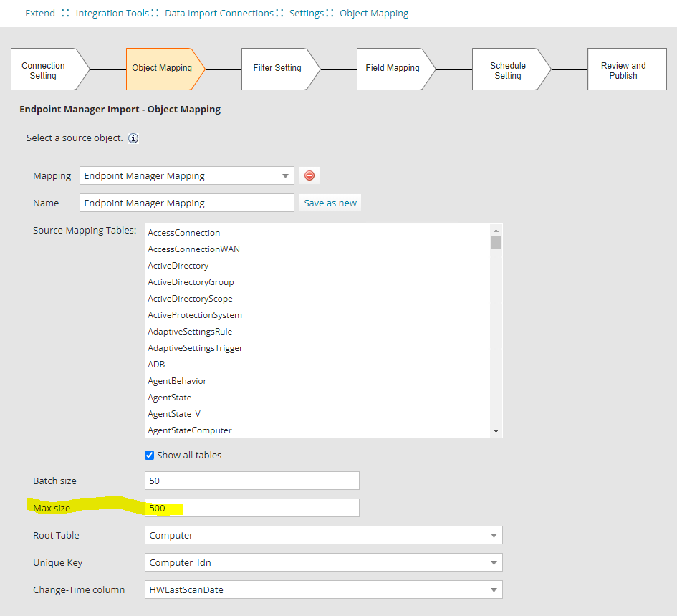Screen dimensions: 677x616
Task: Return to the Connection Setting step
Action: tap(43, 68)
